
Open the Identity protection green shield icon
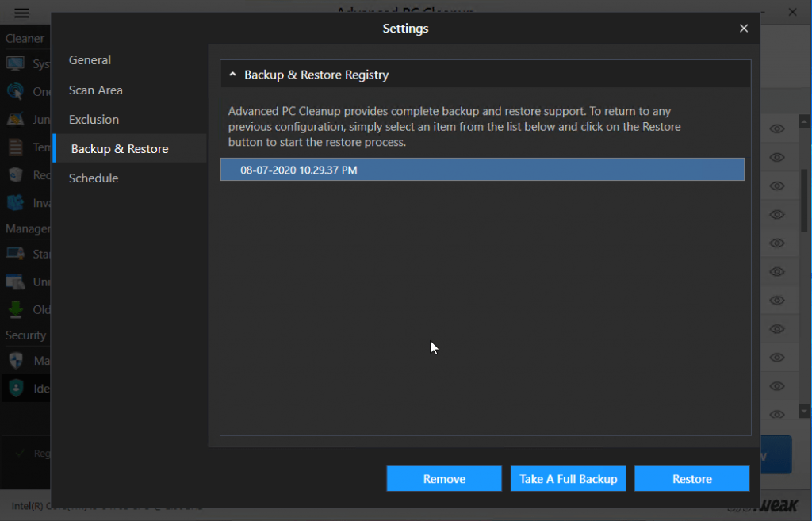coord(16,388)
